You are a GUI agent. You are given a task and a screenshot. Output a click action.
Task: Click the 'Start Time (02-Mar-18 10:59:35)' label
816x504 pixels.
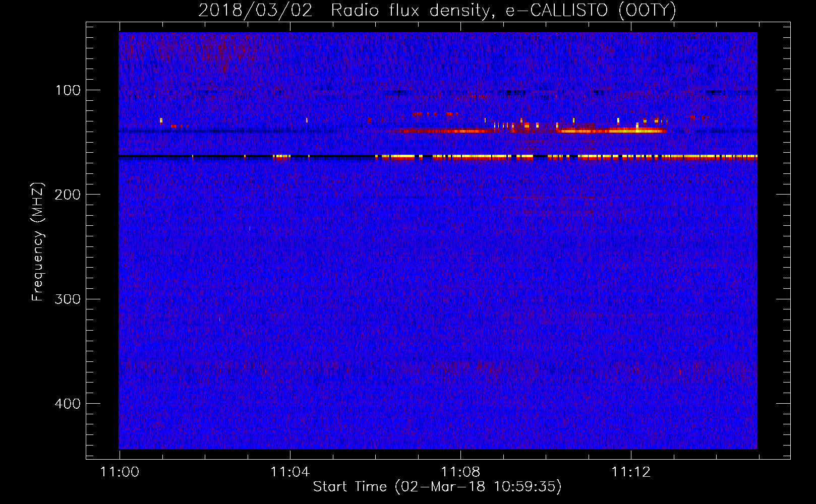coord(437,487)
